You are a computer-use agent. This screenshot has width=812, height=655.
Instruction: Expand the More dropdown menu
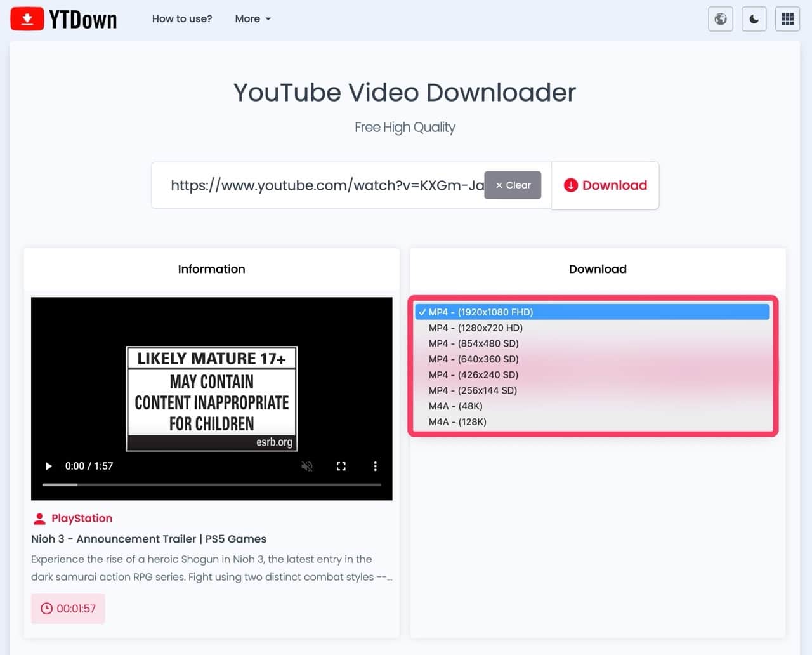point(252,19)
